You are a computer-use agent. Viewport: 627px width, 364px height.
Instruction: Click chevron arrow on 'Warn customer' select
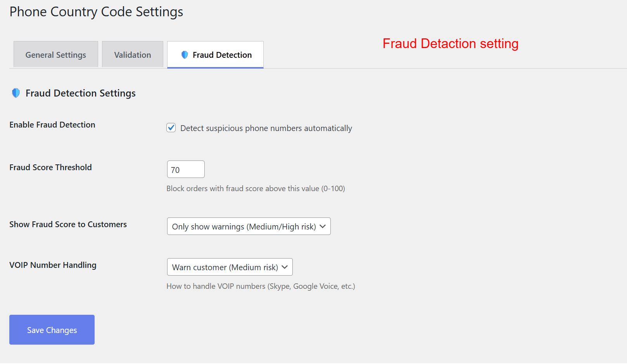(285, 267)
